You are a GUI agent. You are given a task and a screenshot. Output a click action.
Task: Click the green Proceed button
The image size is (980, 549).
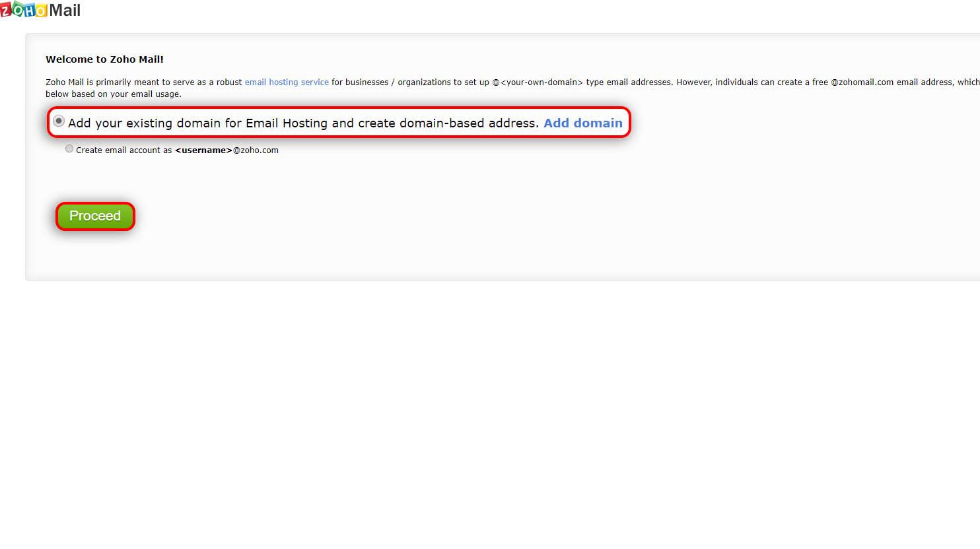95,216
